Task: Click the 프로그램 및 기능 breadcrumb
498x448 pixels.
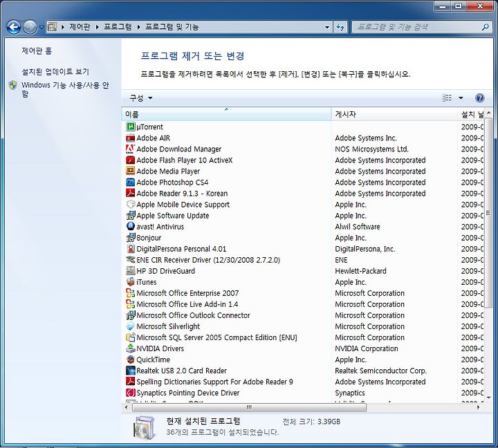Action: click(172, 27)
